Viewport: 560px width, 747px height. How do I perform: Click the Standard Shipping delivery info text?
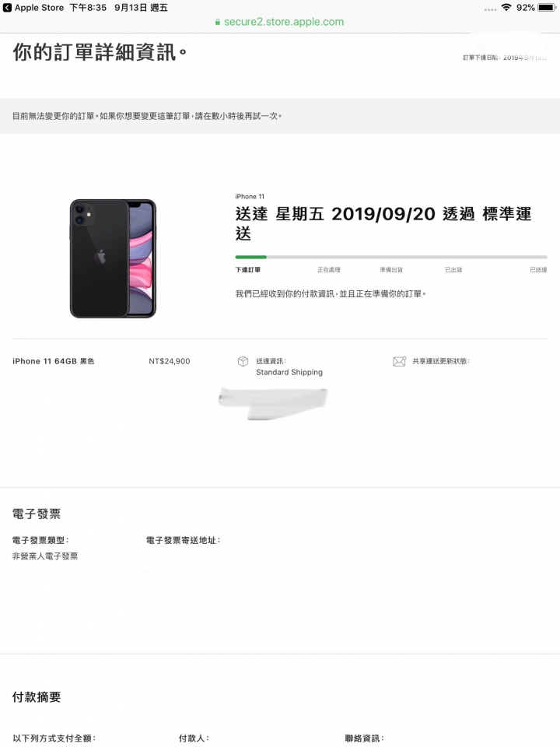coord(289,372)
